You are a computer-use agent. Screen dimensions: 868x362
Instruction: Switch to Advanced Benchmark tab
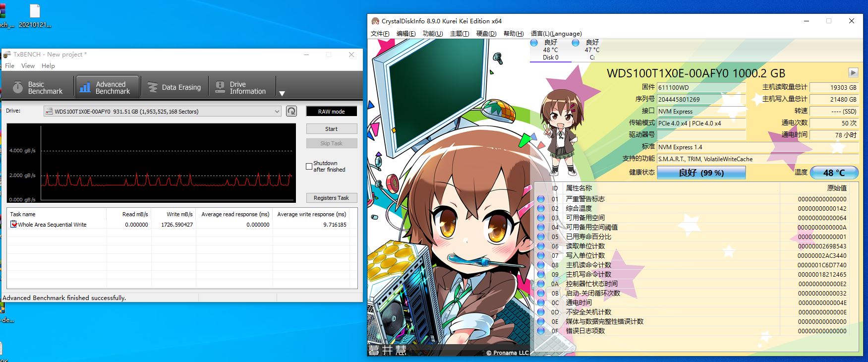(107, 88)
